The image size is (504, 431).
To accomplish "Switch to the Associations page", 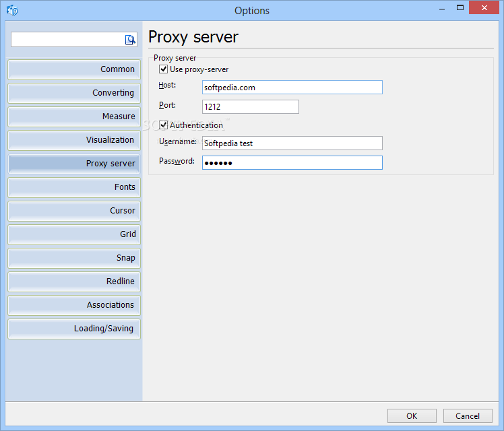I will coord(74,305).
